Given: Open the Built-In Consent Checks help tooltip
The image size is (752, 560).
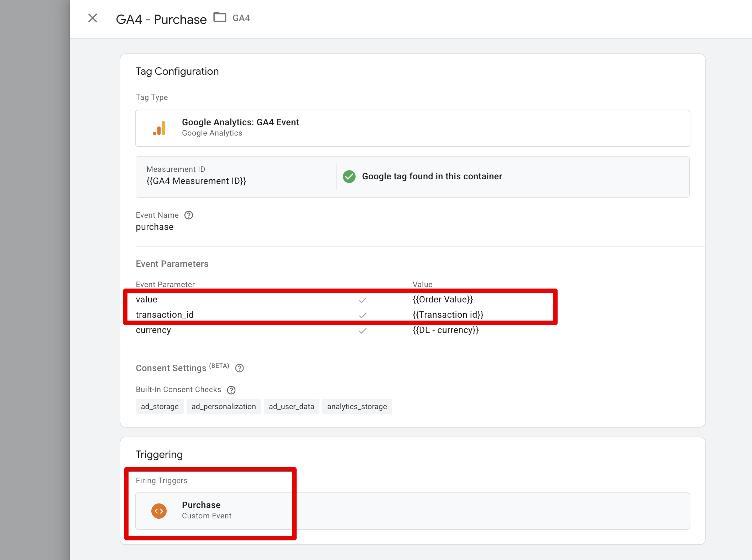Looking at the screenshot, I should (231, 390).
